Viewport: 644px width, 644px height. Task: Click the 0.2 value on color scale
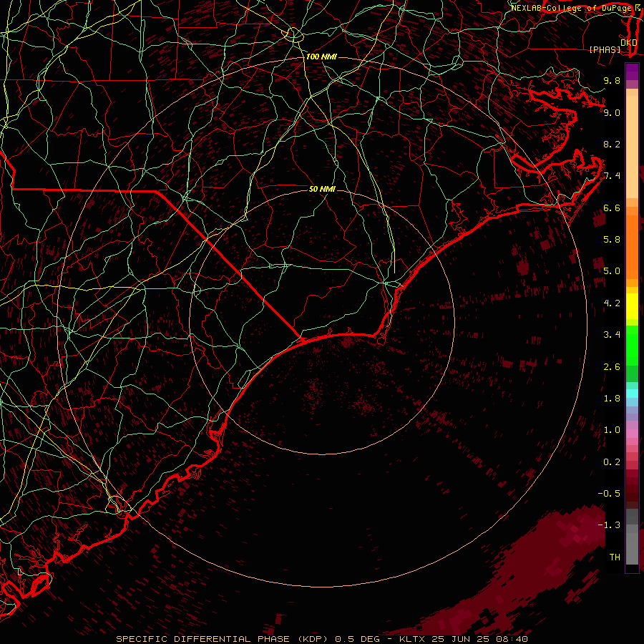[612, 462]
